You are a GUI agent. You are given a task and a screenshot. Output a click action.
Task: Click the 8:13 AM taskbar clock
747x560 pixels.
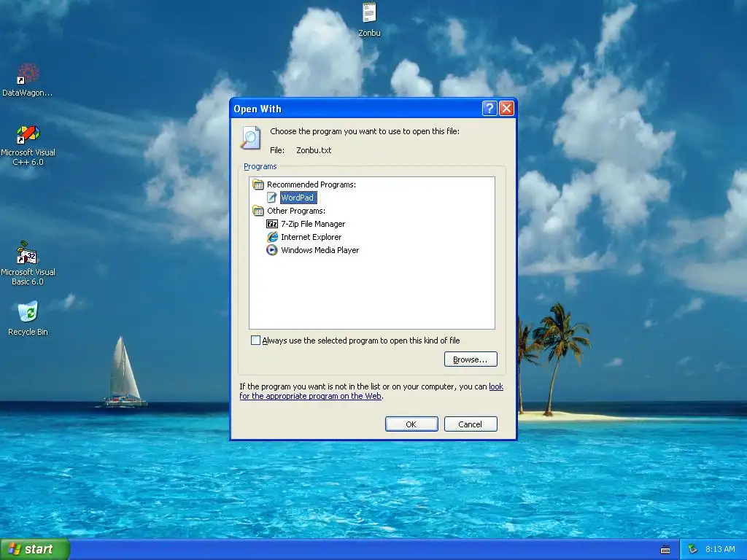pyautogui.click(x=720, y=549)
